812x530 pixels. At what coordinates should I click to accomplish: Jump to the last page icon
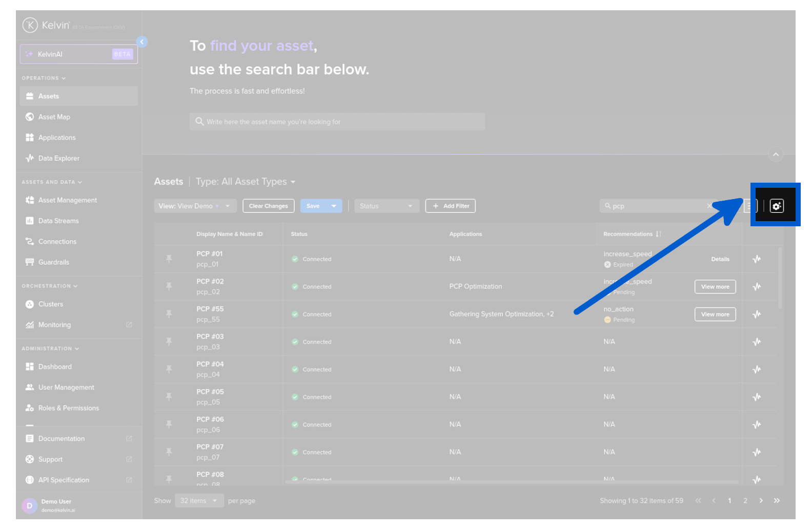click(777, 501)
